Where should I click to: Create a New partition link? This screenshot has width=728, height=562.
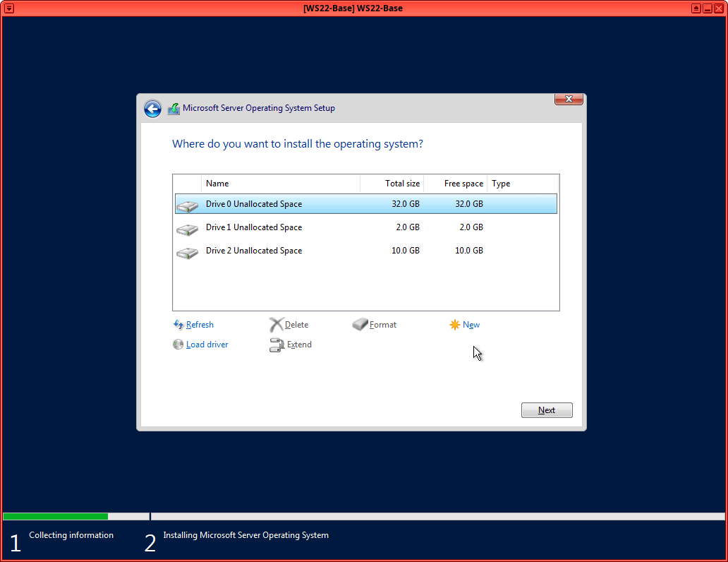tap(471, 325)
